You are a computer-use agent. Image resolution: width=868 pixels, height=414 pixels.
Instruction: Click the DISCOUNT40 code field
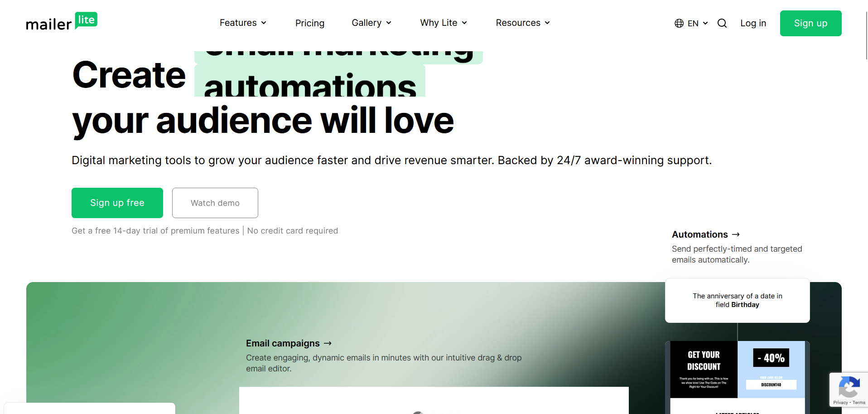tap(771, 385)
